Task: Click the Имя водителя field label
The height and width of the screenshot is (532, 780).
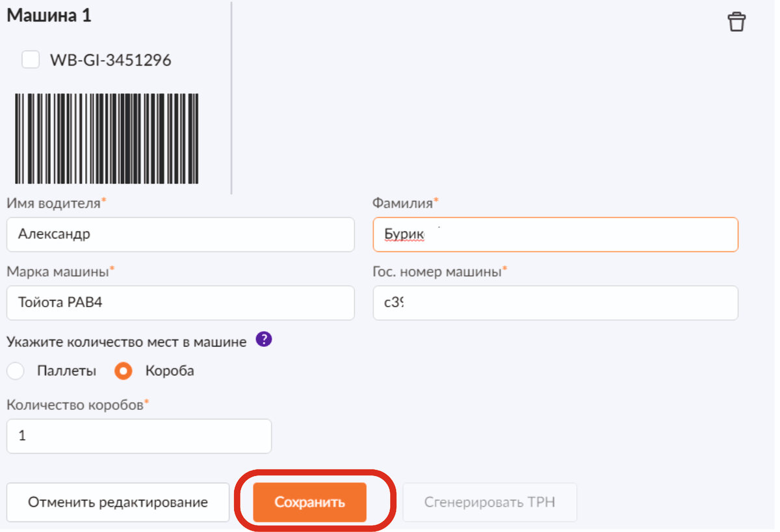Action: [53, 203]
